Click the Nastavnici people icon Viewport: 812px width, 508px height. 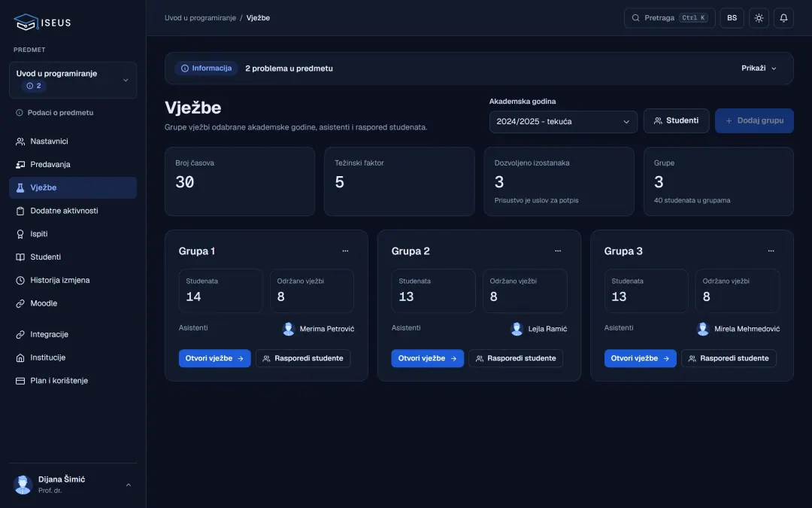pyautogui.click(x=20, y=141)
